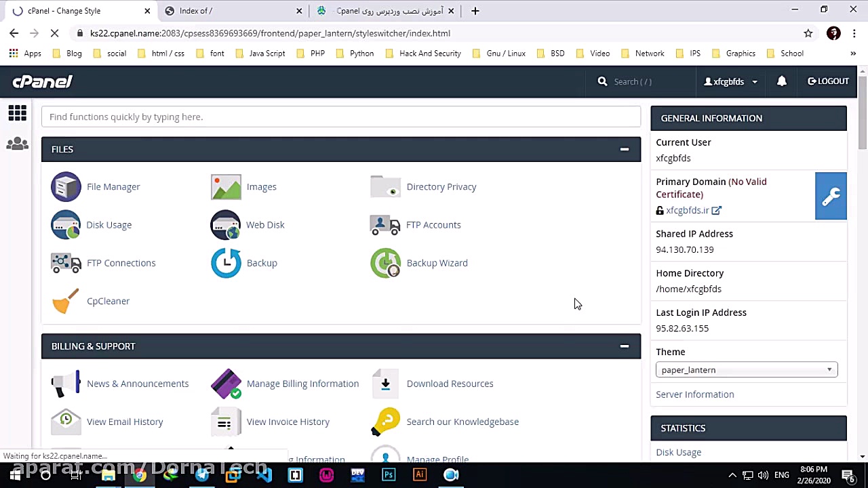Open the Chrome profile avatar

point(833,33)
